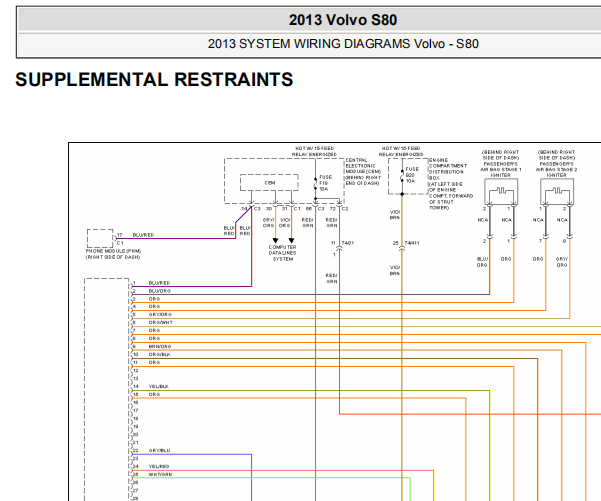
Task: Select the "WHT/GRN" label at pin 25
Action: click(160, 475)
